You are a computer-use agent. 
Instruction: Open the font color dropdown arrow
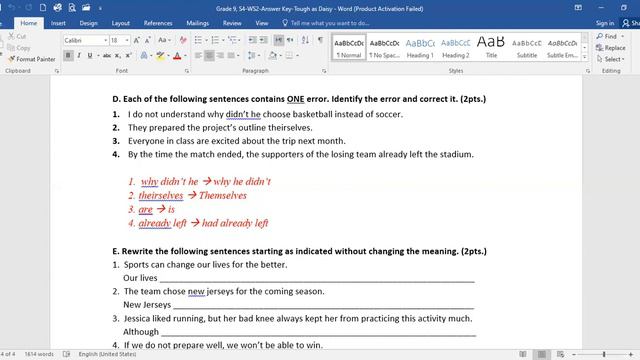pos(185,56)
